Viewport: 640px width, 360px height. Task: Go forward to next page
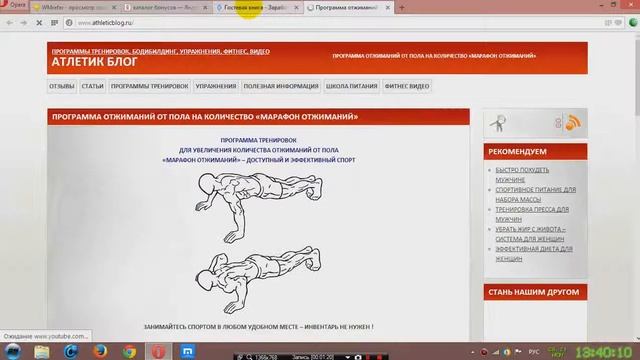24,23
